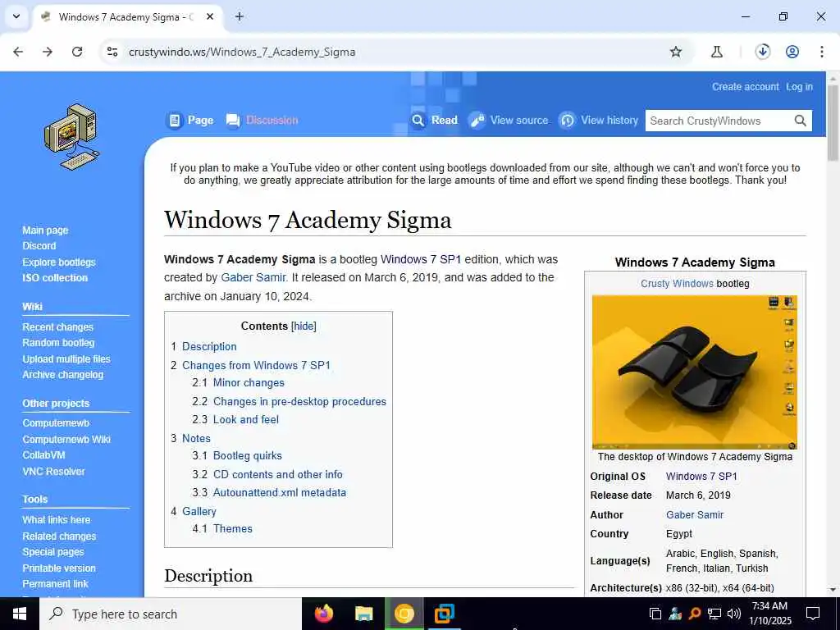
Task: Focus the Search CrustyWindows field
Action: click(719, 121)
